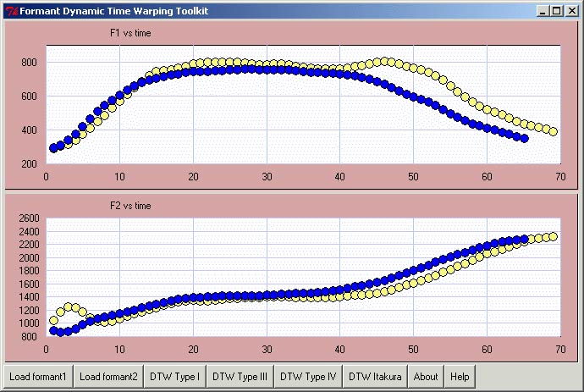Select rightmost blue point in F1 plot

(x=524, y=138)
